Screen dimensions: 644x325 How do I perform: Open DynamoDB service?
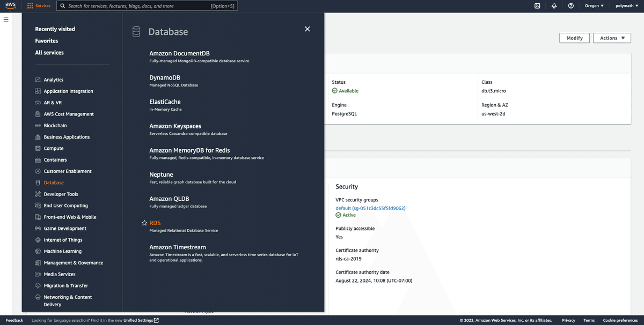point(165,77)
